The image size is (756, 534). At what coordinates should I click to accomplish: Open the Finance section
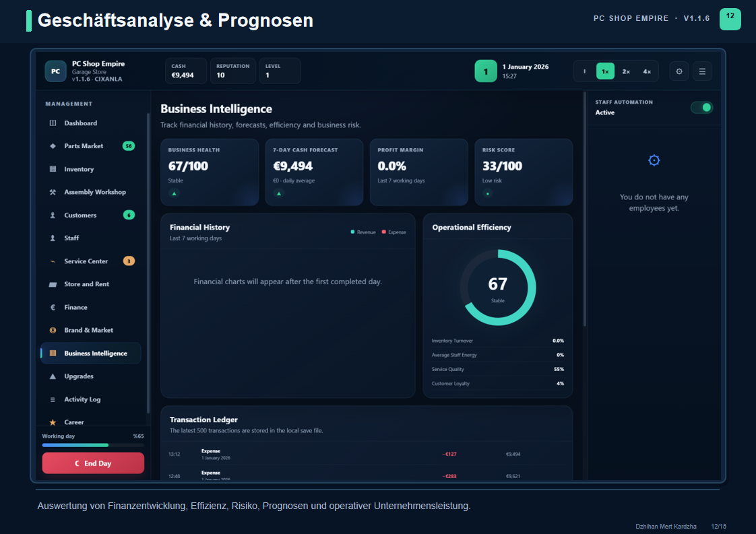click(91, 307)
